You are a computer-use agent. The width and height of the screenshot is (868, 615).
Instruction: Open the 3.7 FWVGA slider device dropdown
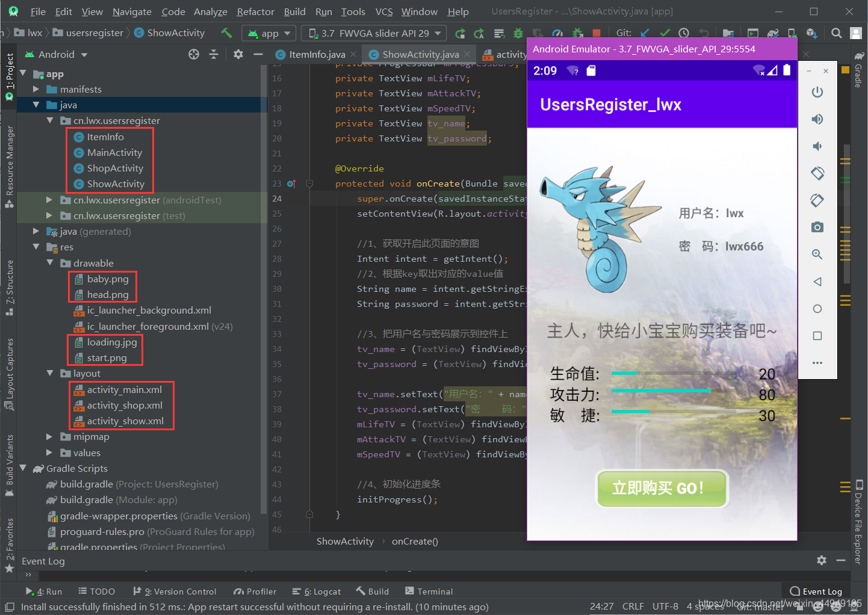click(374, 34)
